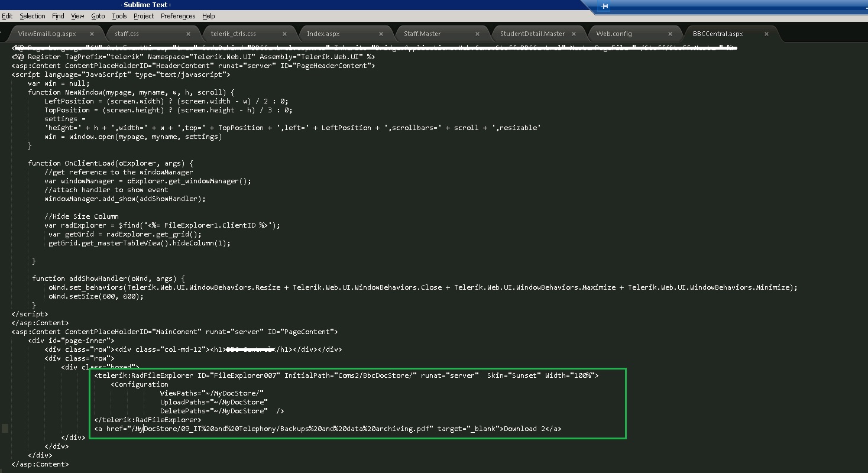Open the Selection menu

[32, 16]
